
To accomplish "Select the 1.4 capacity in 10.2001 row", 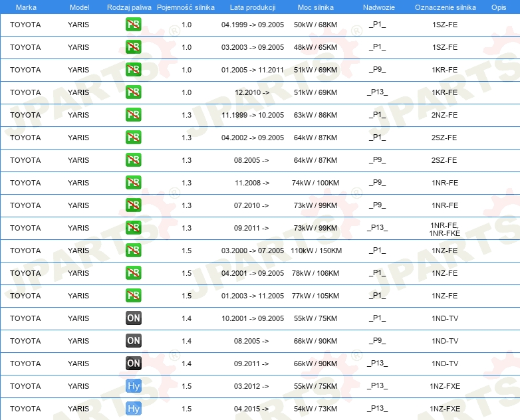I will tap(186, 318).
